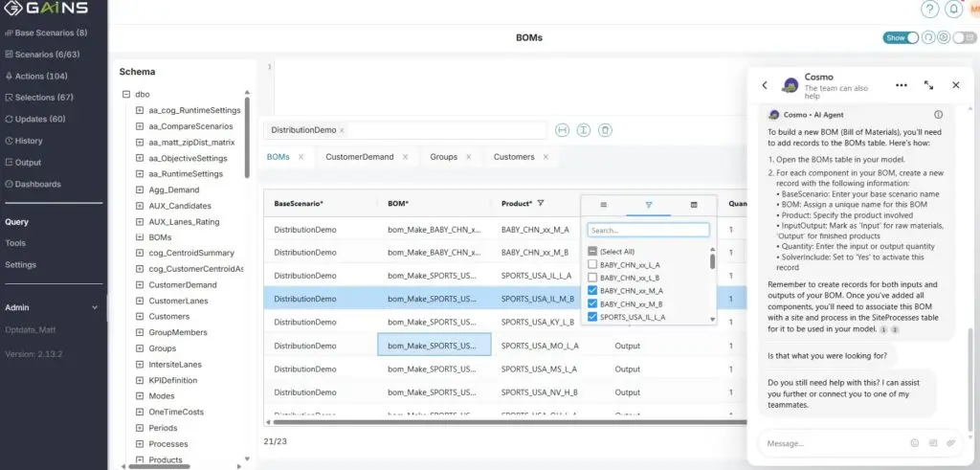Click the filter Search input field
The width and height of the screenshot is (980, 470).
[648, 231]
